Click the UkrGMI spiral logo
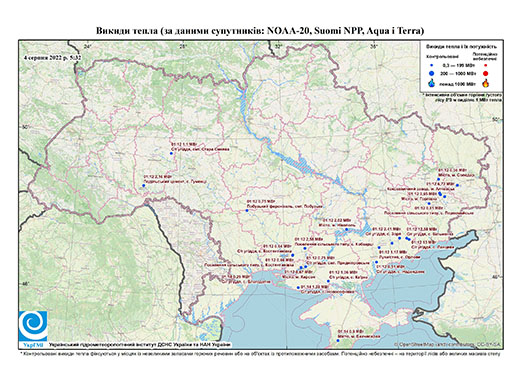This screenshot has height=368, width=520. (x=33, y=326)
